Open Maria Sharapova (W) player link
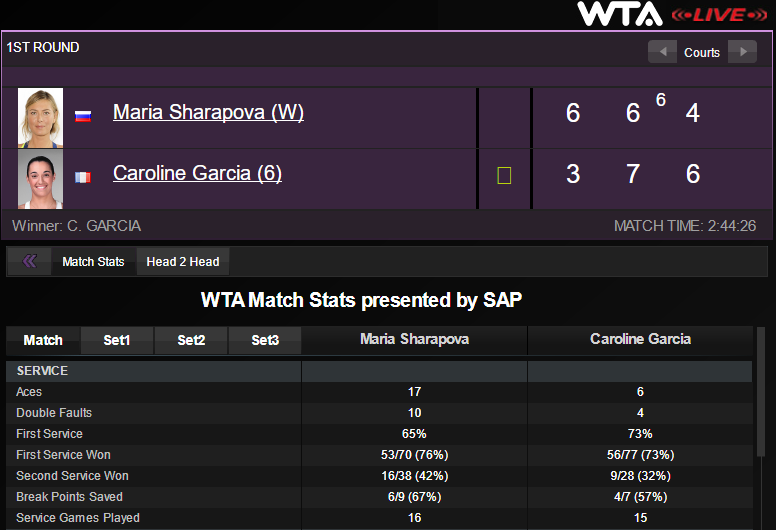Image resolution: width=776 pixels, height=530 pixels. click(208, 112)
